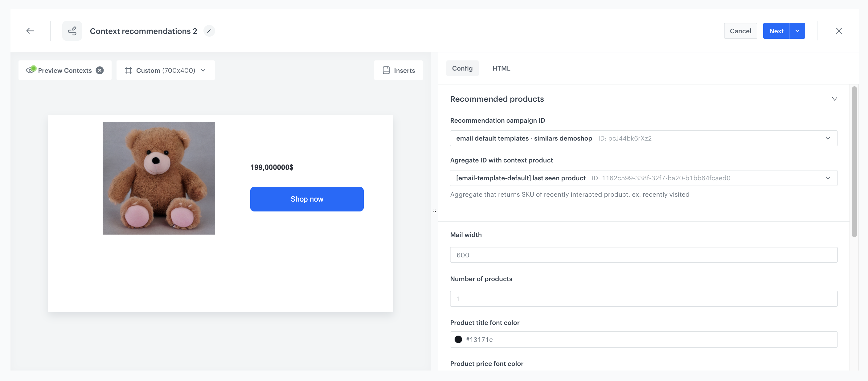Click the color circle for product title
Image resolution: width=868 pixels, height=381 pixels.
pos(458,339)
